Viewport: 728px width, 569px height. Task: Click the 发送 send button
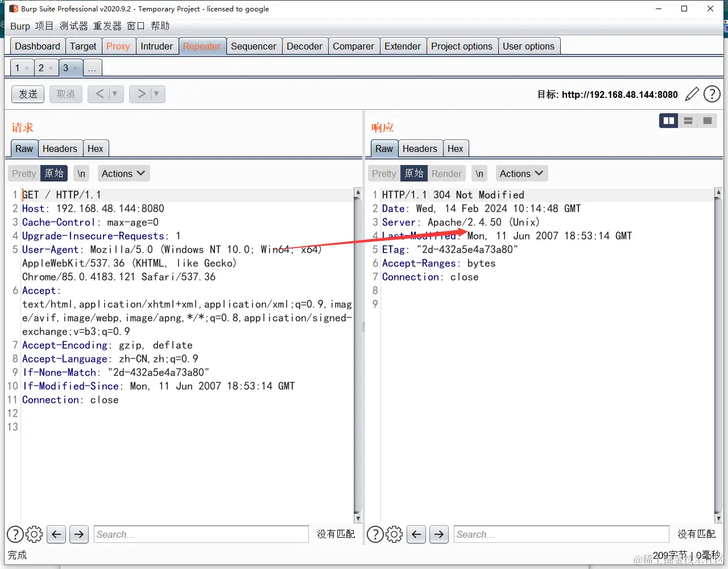pos(28,94)
